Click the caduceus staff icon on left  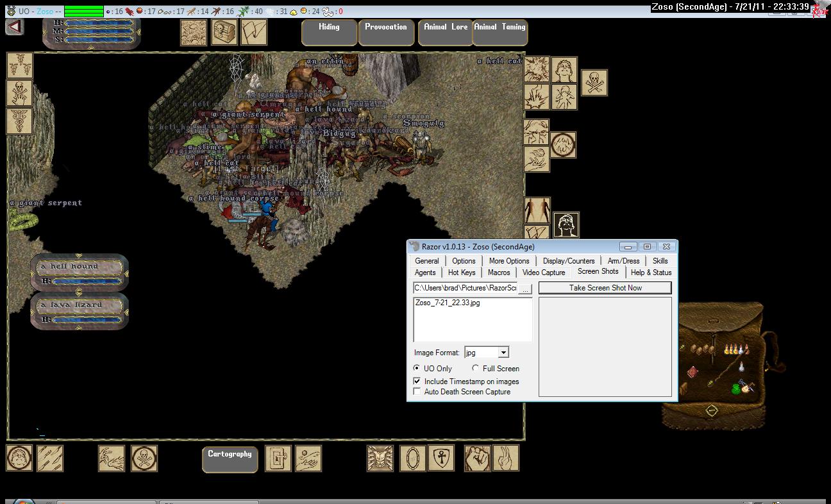pyautogui.click(x=19, y=121)
